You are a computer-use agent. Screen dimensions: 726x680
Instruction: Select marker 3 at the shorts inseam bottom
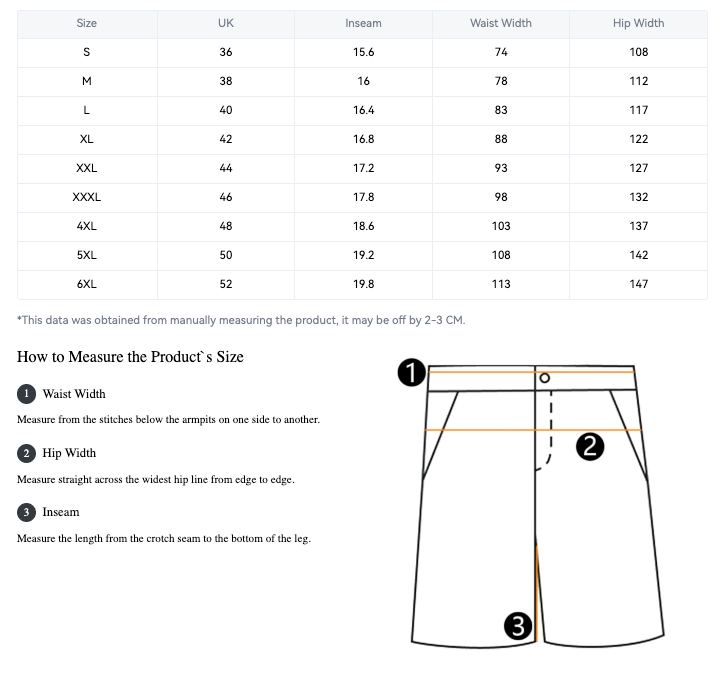[517, 626]
